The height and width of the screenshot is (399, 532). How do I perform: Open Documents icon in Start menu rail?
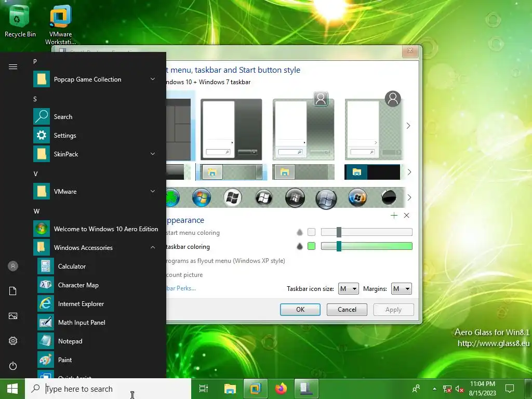[13, 291]
